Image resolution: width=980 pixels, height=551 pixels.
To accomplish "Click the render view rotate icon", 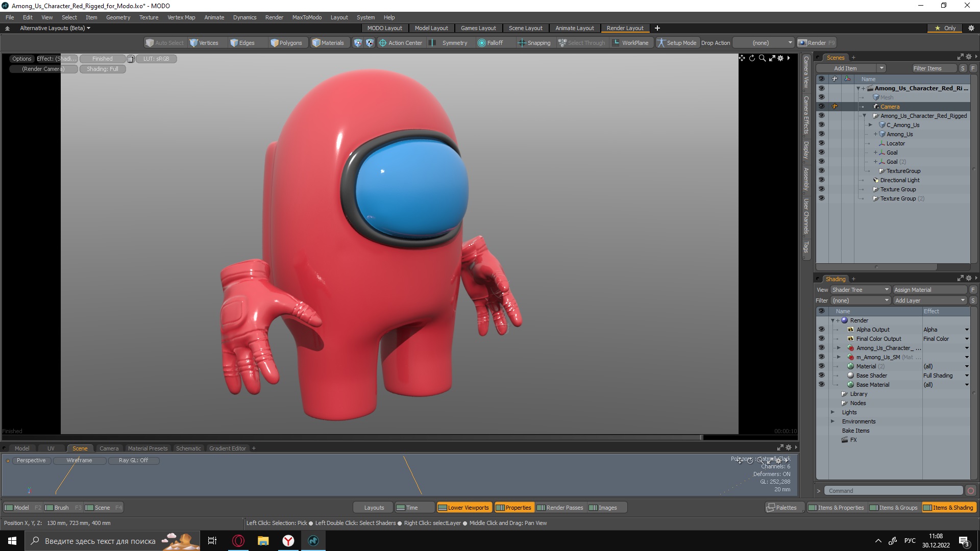I will pyautogui.click(x=752, y=58).
